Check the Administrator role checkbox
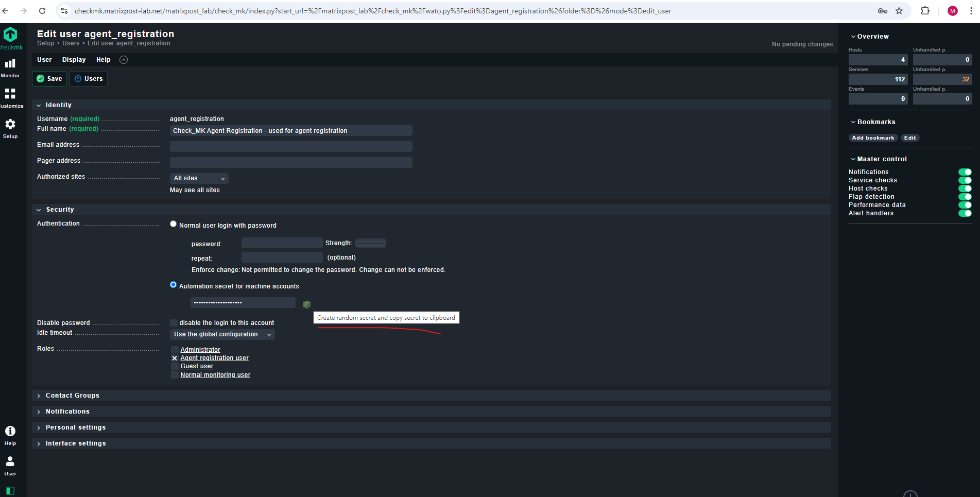This screenshot has height=497, width=980. tap(175, 349)
